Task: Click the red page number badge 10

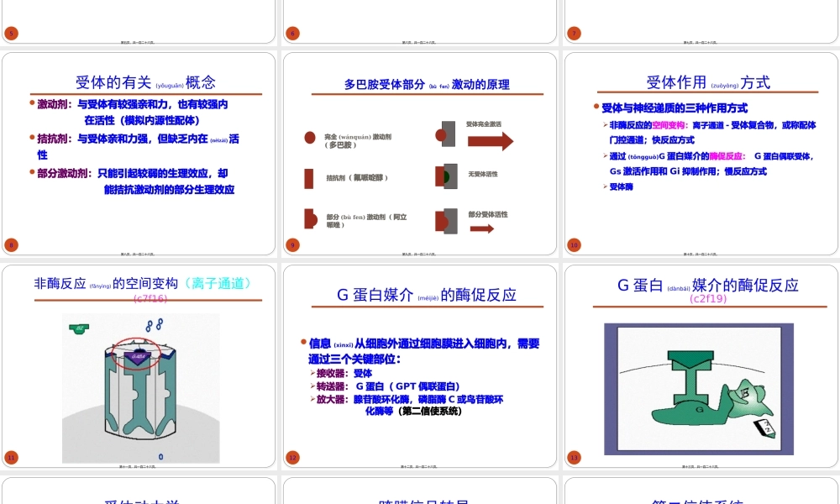Action: (x=573, y=244)
